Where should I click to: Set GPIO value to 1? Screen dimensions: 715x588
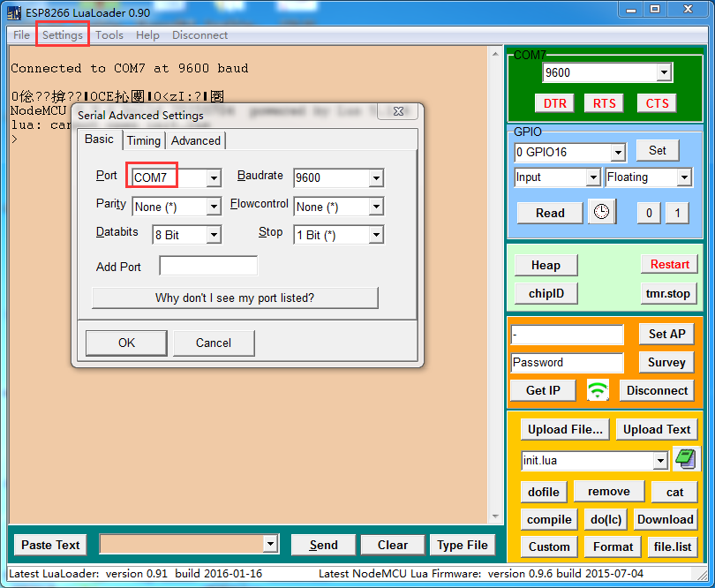[677, 213]
